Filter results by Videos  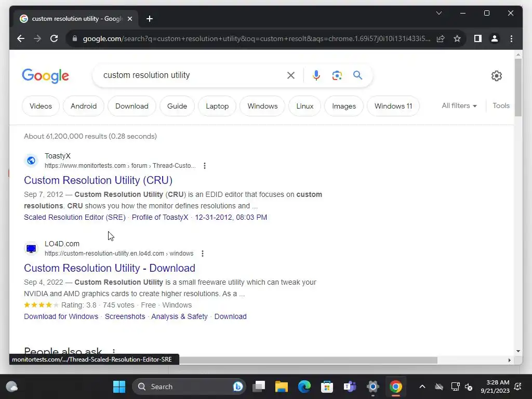41,106
